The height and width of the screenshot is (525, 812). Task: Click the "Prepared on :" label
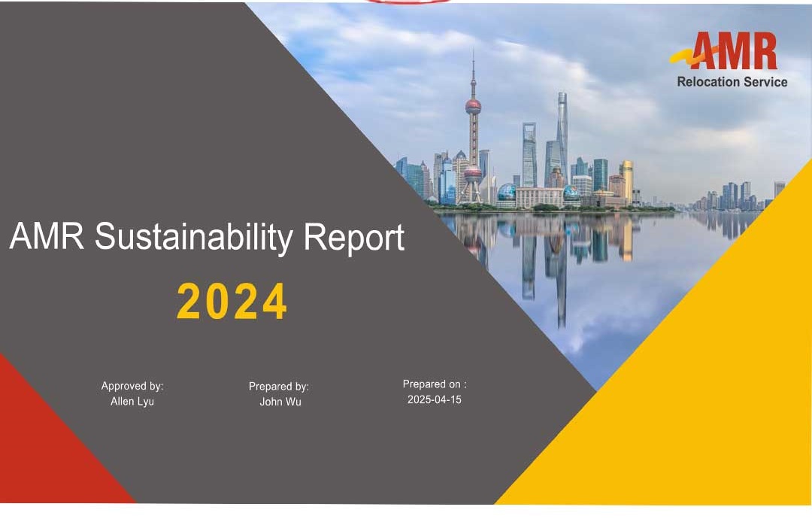pyautogui.click(x=435, y=384)
